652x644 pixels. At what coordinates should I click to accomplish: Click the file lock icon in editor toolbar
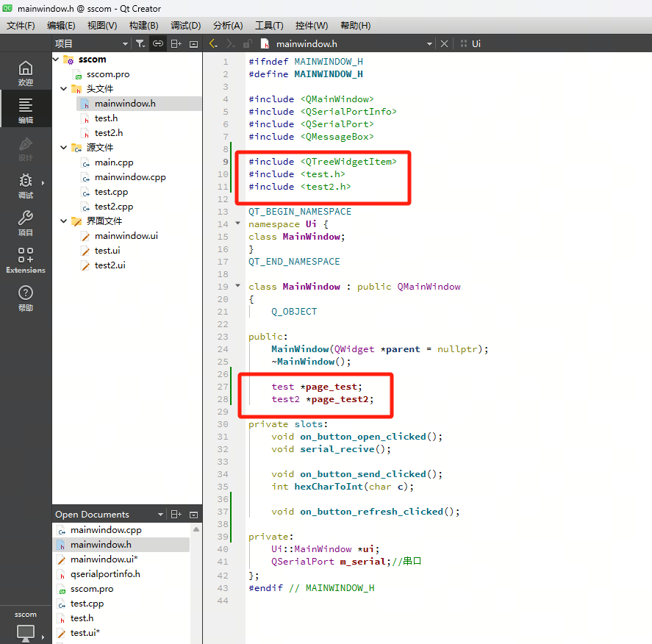pyautogui.click(x=248, y=43)
